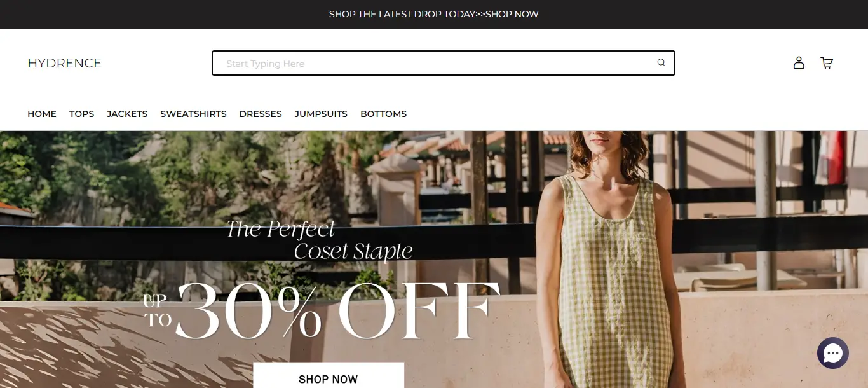Open the shopping cart icon

click(x=827, y=62)
